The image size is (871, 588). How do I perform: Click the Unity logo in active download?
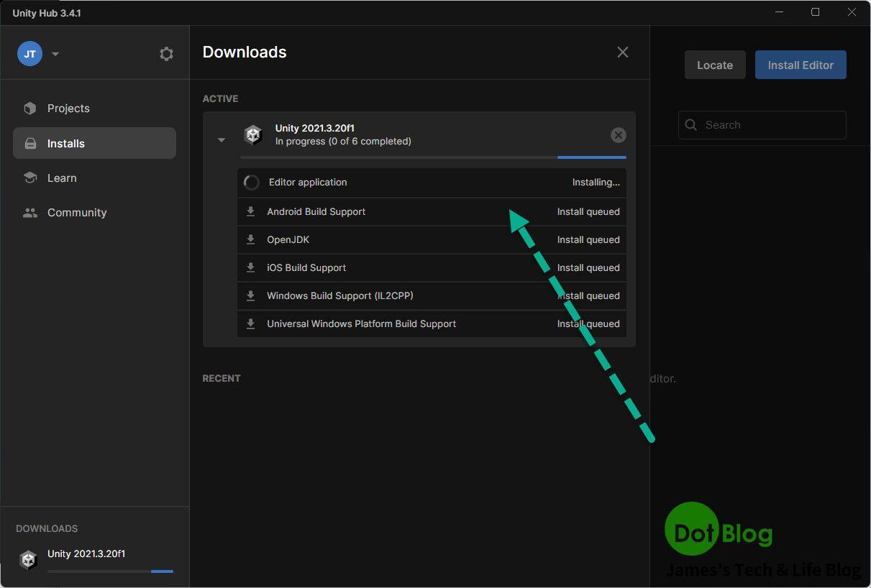coord(253,135)
